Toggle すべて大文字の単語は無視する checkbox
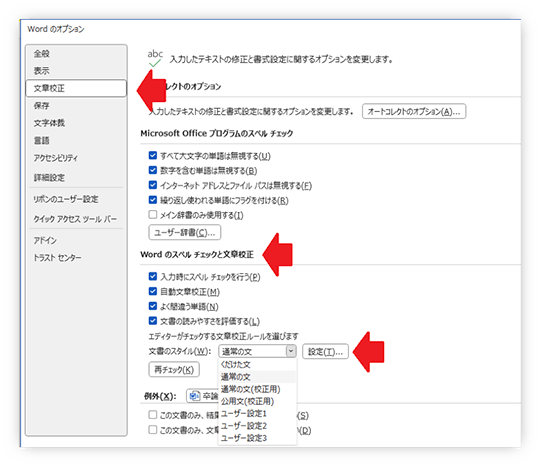The height and width of the screenshot is (466, 539). 153,156
